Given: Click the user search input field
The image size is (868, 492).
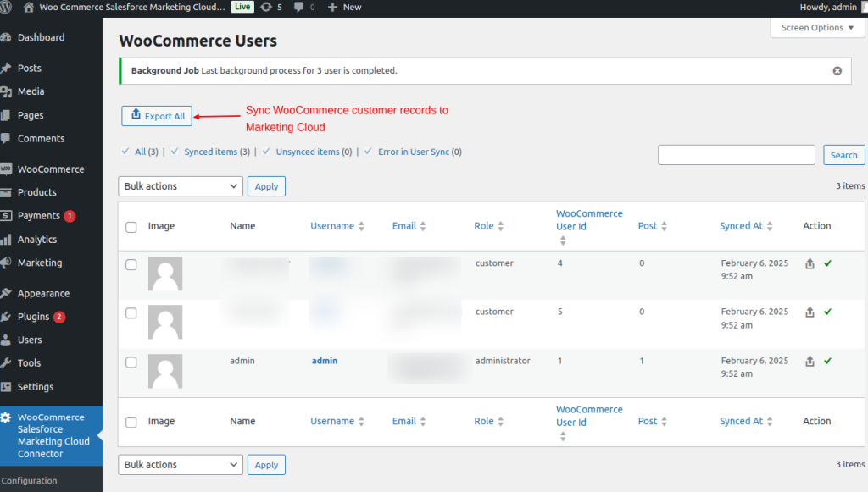Looking at the screenshot, I should click(737, 155).
